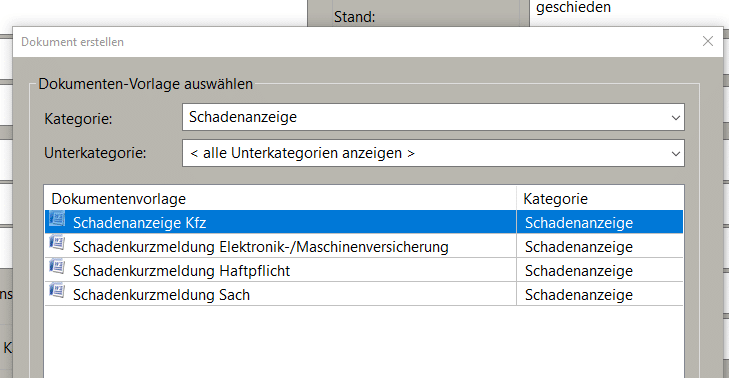The image size is (729, 378).
Task: Select the highlighted Schadenanzeige Kfz row
Action: click(x=364, y=222)
